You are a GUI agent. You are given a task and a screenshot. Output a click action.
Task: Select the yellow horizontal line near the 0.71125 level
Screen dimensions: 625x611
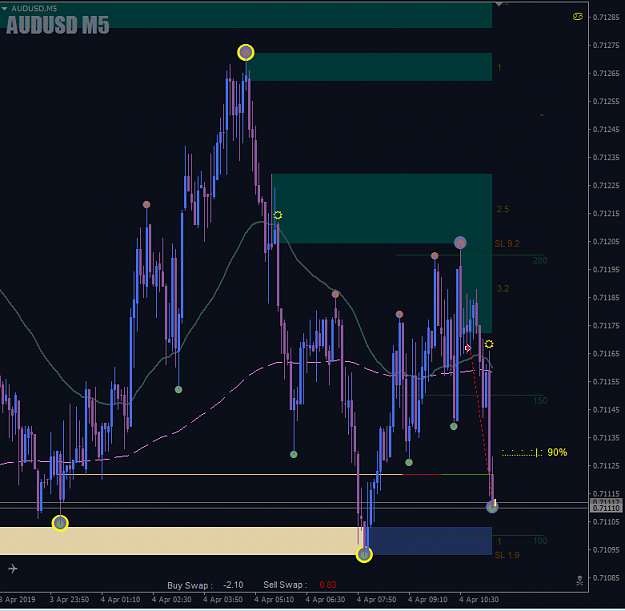pyautogui.click(x=235, y=474)
